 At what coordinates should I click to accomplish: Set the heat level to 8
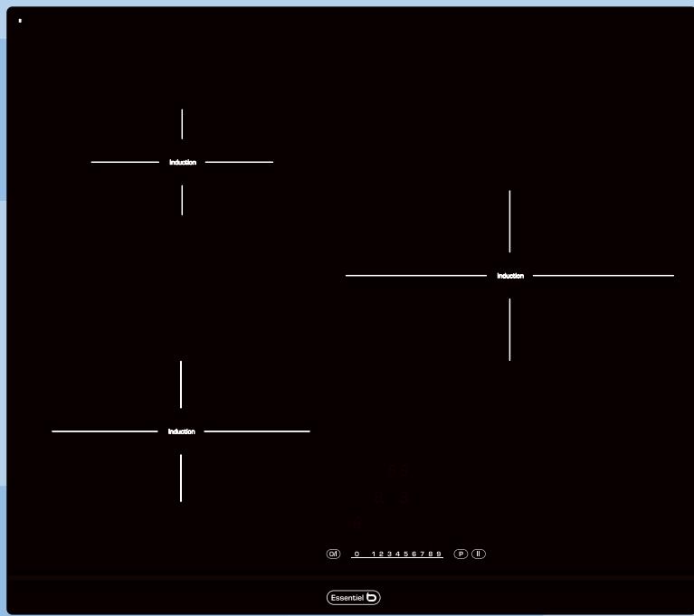[x=431, y=554]
